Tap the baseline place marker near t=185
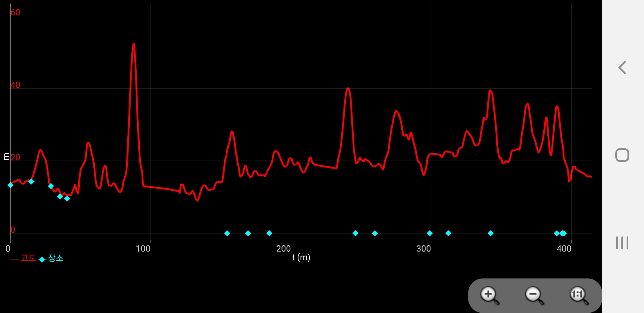This screenshot has height=313, width=644. [x=269, y=233]
